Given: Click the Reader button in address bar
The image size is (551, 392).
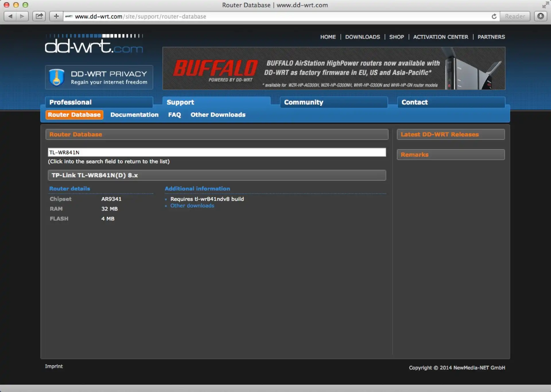Looking at the screenshot, I should click(x=515, y=16).
